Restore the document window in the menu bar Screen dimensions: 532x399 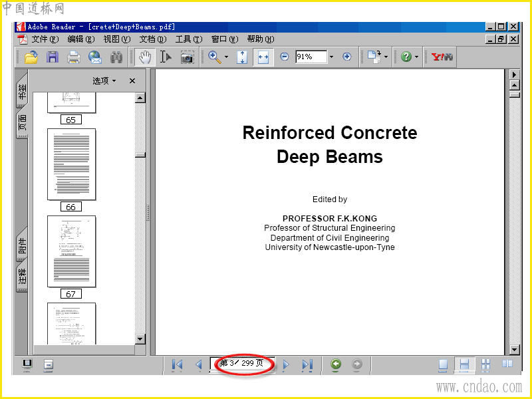pos(501,39)
